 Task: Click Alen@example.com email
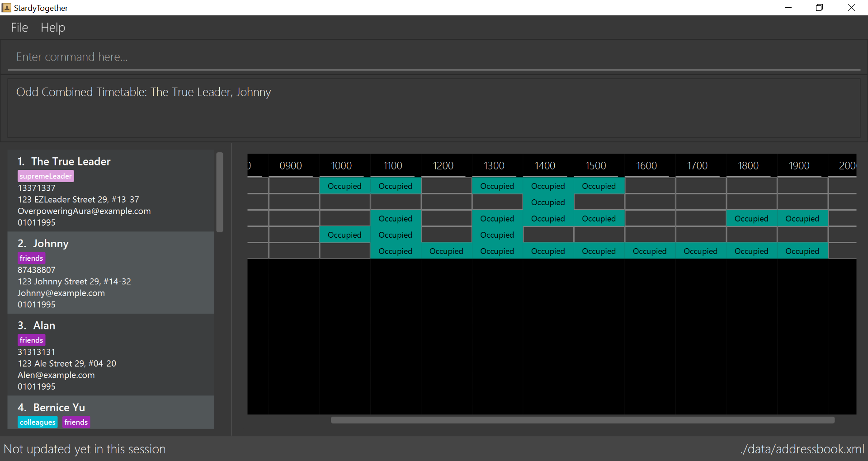(56, 375)
